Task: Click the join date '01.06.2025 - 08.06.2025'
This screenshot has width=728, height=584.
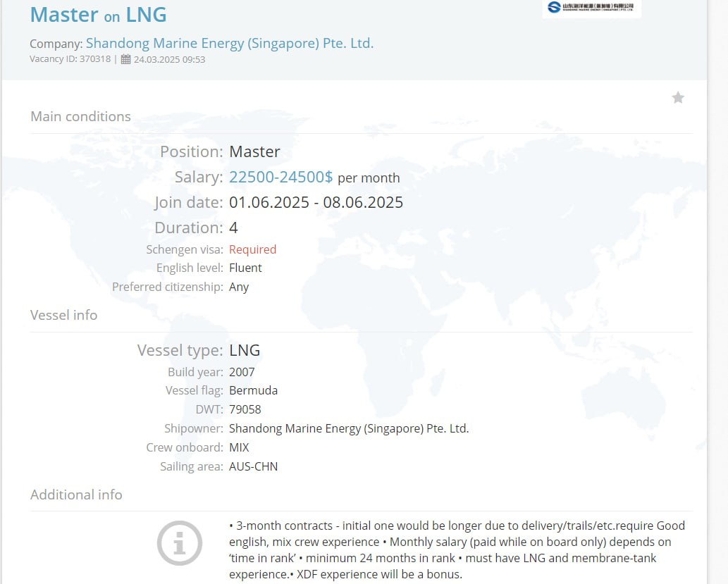Action: (x=316, y=202)
